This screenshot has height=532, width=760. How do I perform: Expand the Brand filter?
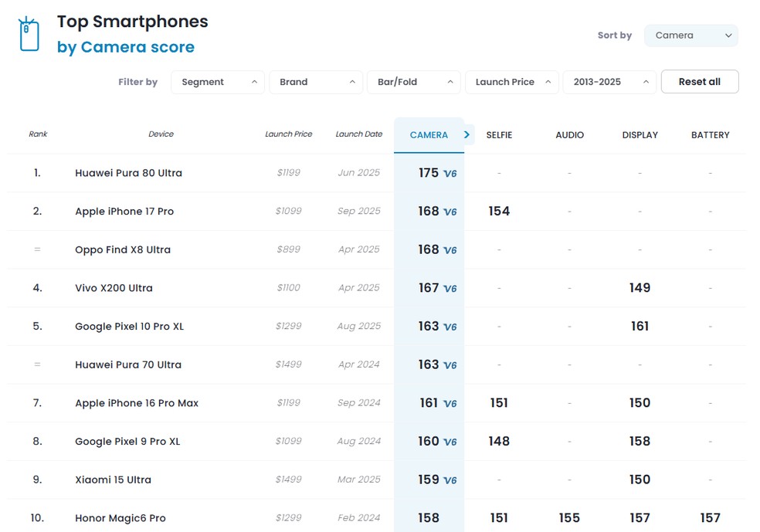pos(316,82)
